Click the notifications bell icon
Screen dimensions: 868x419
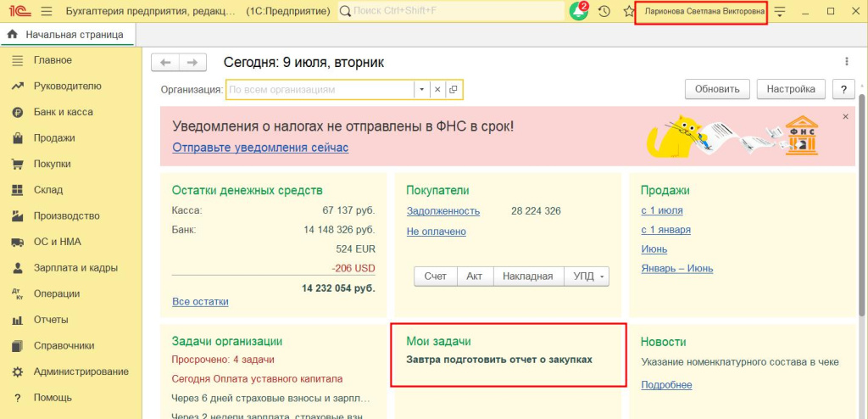[x=579, y=11]
